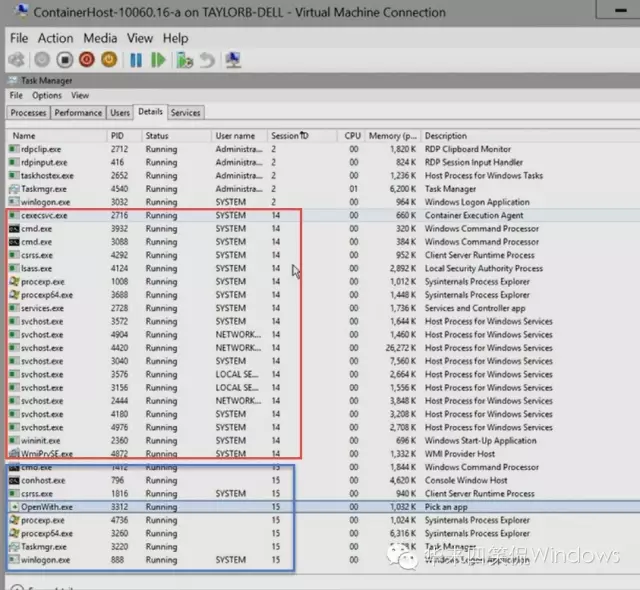The width and height of the screenshot is (640, 590).
Task: Open the VM Connection View menu
Action: pos(140,38)
